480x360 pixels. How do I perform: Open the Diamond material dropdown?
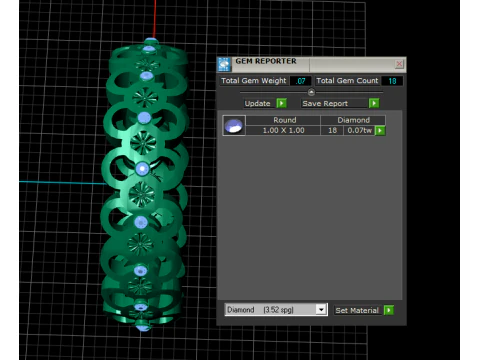tap(321, 310)
